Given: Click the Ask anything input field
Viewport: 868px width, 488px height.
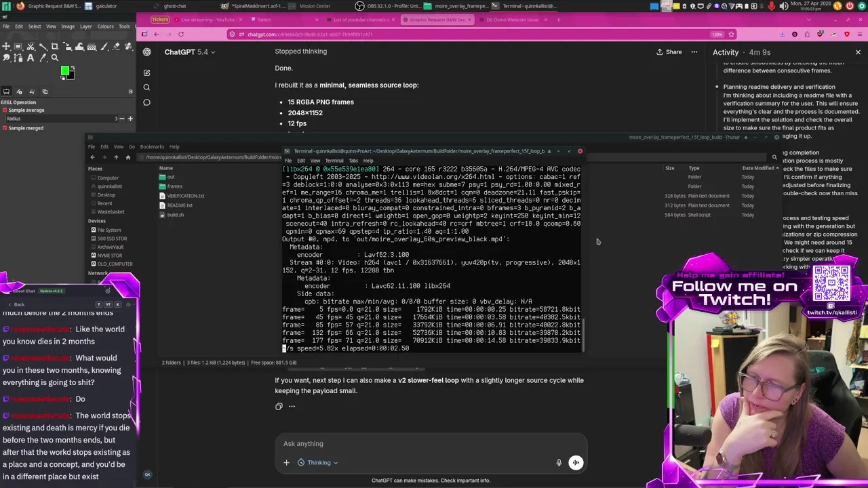Looking at the screenshot, I should coord(431,443).
